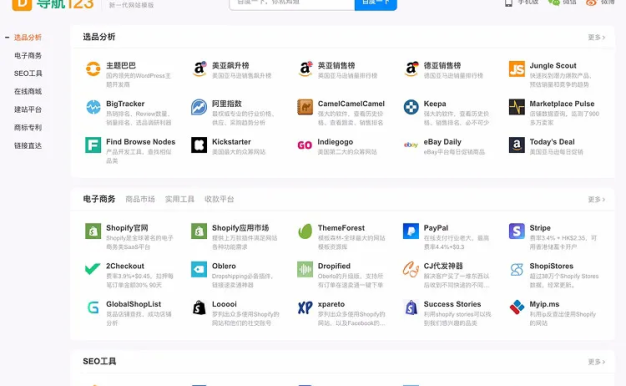This screenshot has height=386, width=626.
Task: Open the Today's Deal Amazon icon
Action: [x=517, y=145]
